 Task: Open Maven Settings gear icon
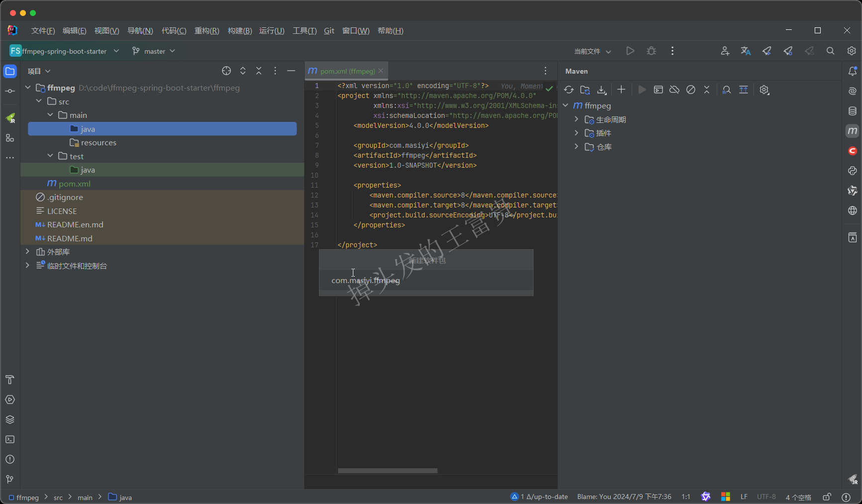point(764,90)
